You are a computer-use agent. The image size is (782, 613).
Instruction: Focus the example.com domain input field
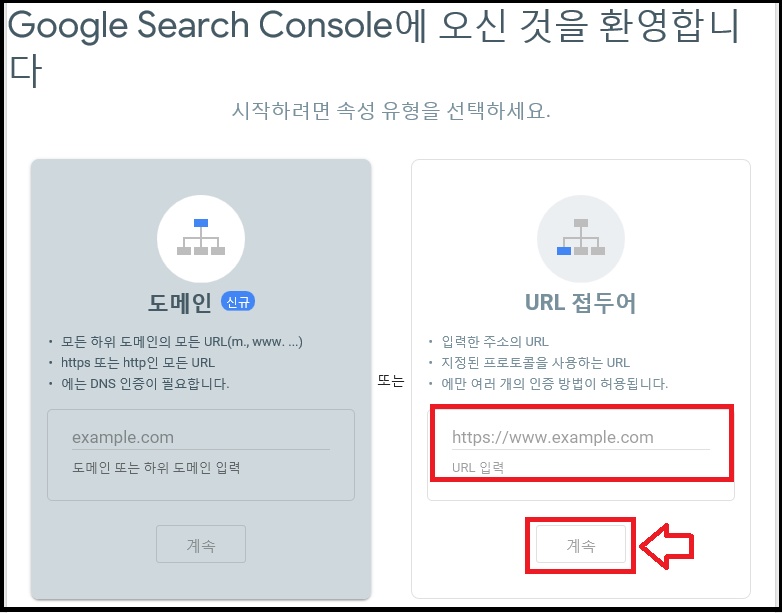201,437
